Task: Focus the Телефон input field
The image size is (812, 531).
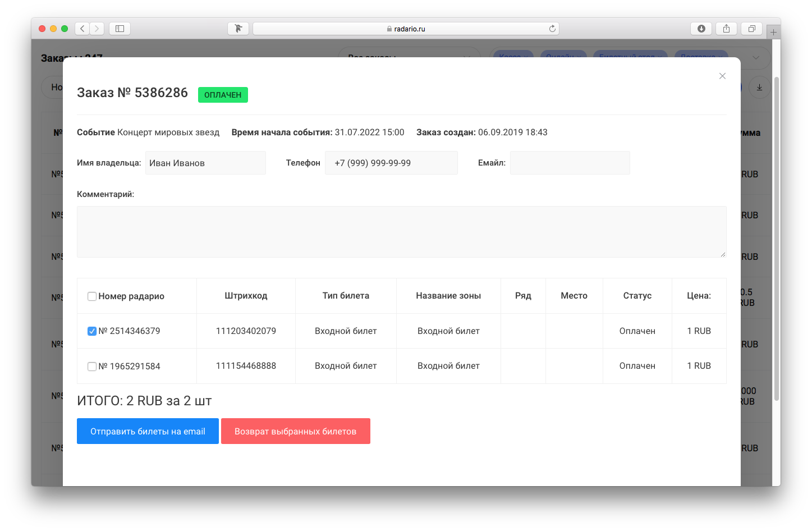Action: [x=391, y=163]
